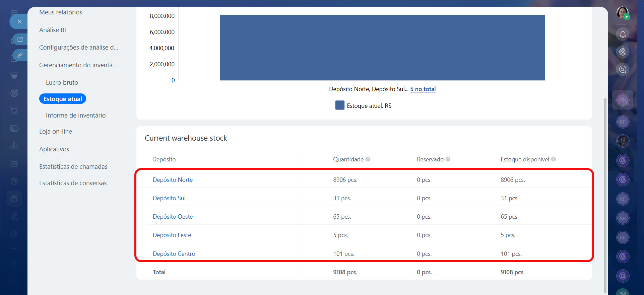The width and height of the screenshot is (644, 295).
Task: Close the slider panel with X button
Action: (20, 22)
